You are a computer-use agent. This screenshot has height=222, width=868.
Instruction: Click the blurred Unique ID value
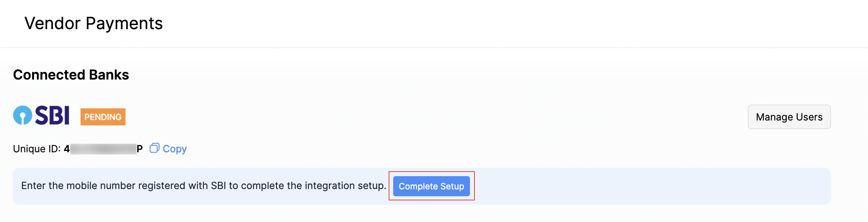coord(103,149)
